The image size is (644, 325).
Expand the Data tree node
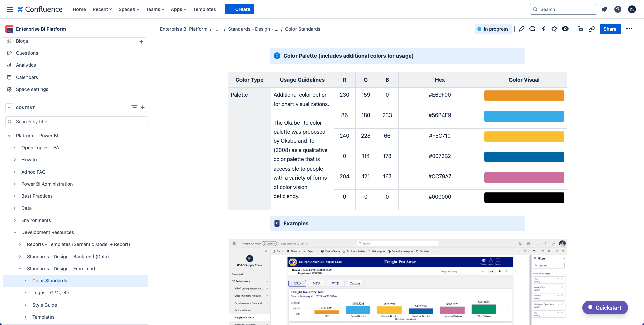pyautogui.click(x=15, y=208)
